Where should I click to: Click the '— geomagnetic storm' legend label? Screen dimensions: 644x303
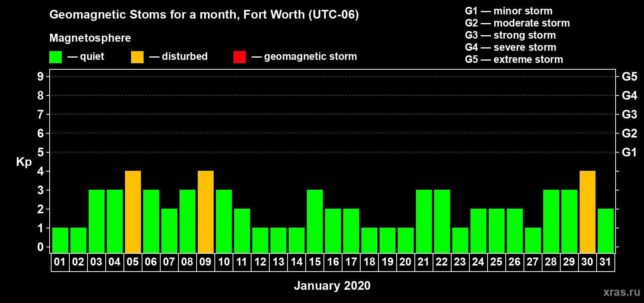coord(304,57)
